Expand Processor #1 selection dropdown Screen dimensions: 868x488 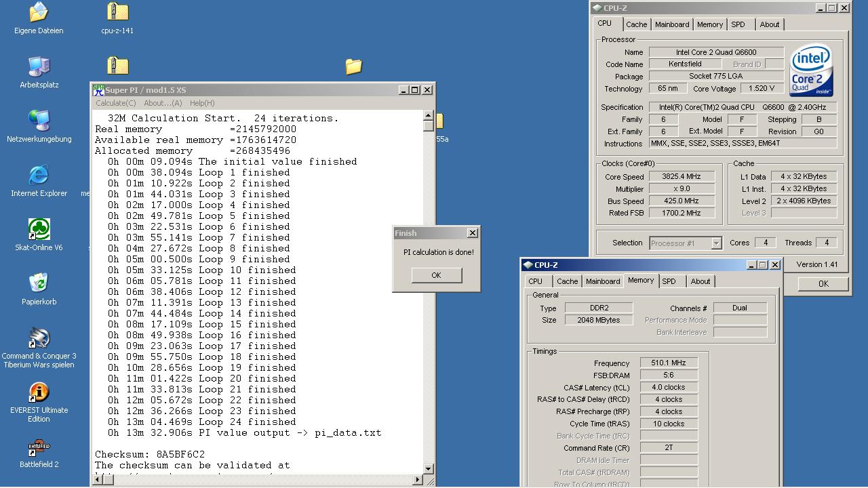[x=716, y=243]
